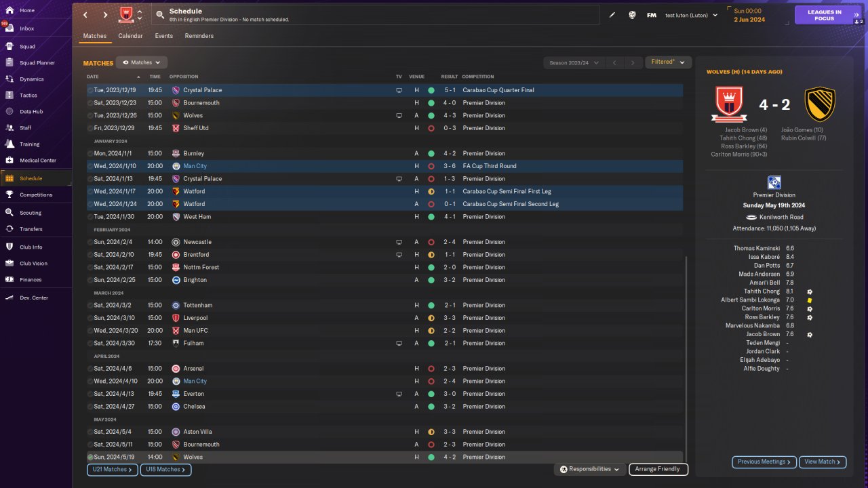
Task: Open the Tactics board icon
Action: click(x=9, y=96)
